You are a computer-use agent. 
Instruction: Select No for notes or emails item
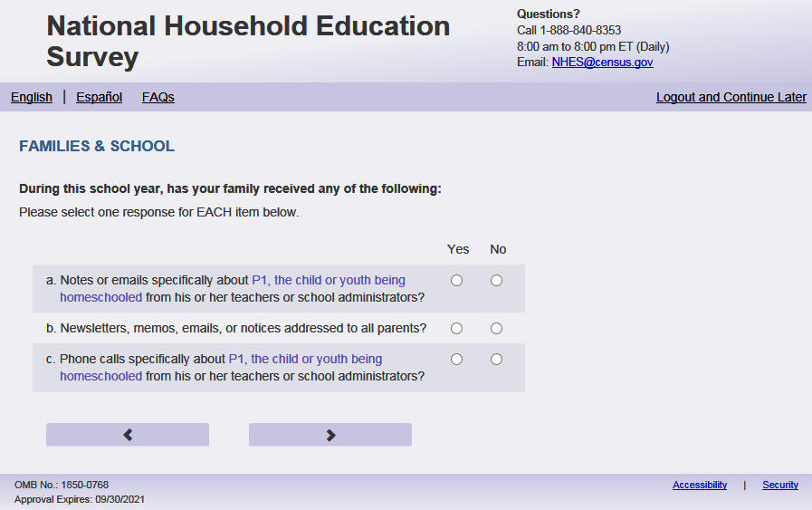[496, 281]
